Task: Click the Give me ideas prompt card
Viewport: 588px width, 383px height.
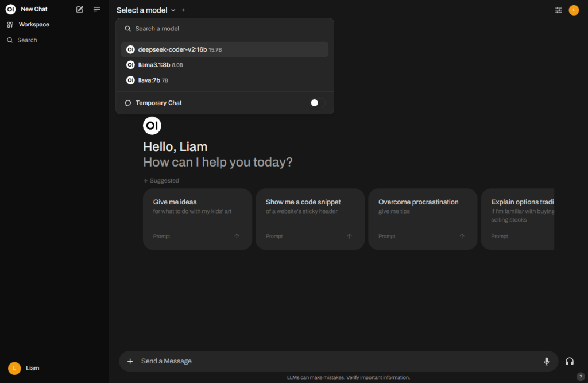Action: click(x=197, y=219)
